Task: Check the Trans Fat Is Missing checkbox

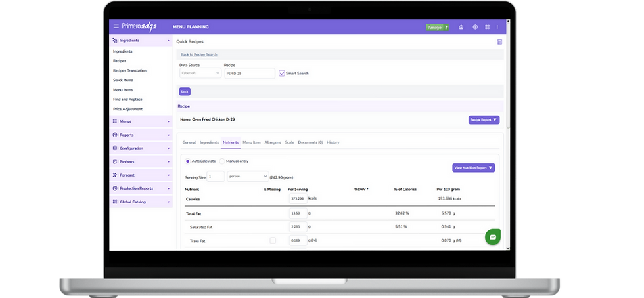Action: click(x=273, y=240)
